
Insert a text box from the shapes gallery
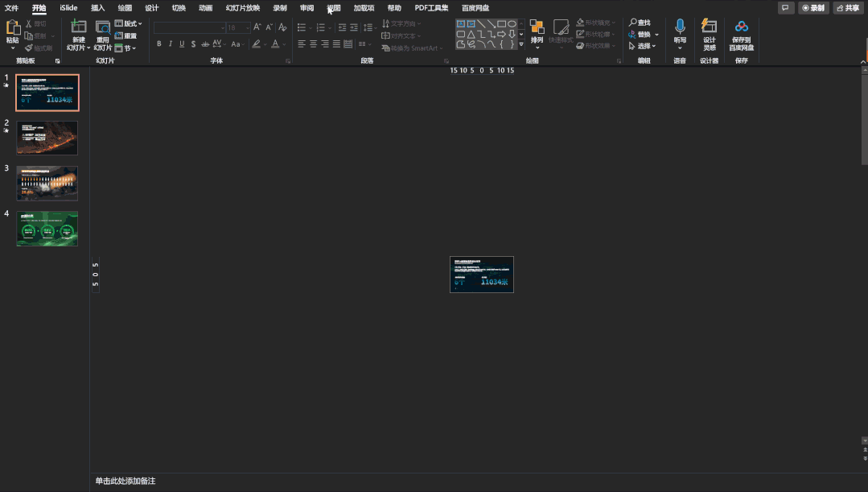461,24
